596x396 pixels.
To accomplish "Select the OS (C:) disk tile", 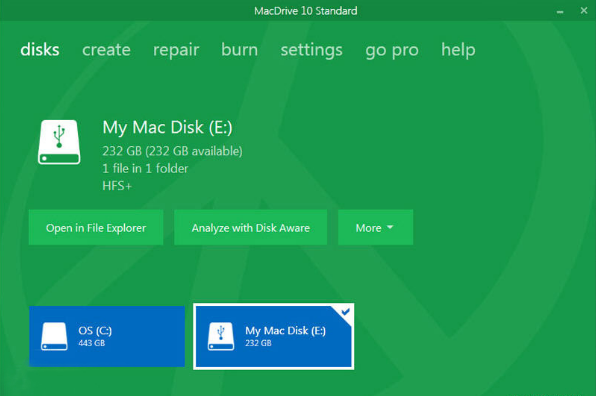I will click(x=107, y=336).
